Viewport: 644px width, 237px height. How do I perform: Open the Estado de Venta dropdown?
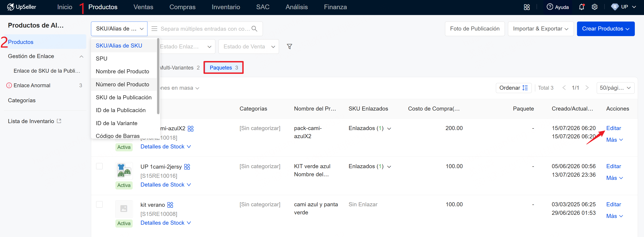249,47
